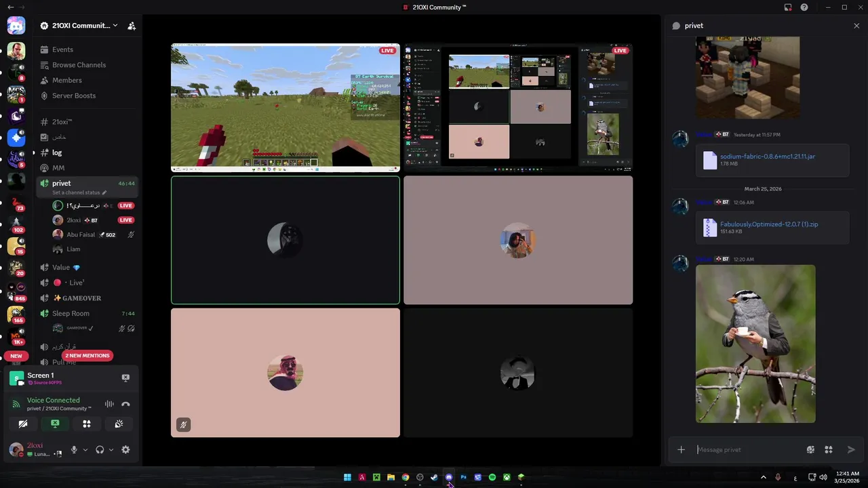Viewport: 868px width, 488px height.
Task: Open the Discord screen-share stream tile
Action: point(518,107)
